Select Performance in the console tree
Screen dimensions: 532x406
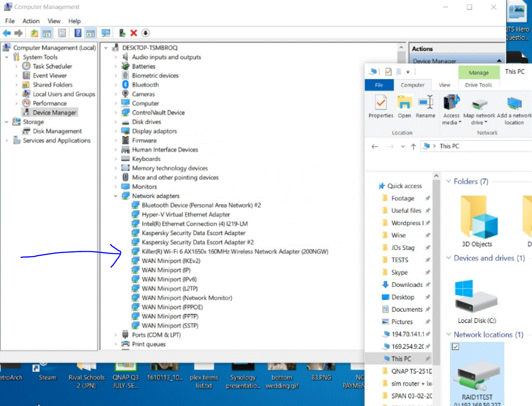50,103
